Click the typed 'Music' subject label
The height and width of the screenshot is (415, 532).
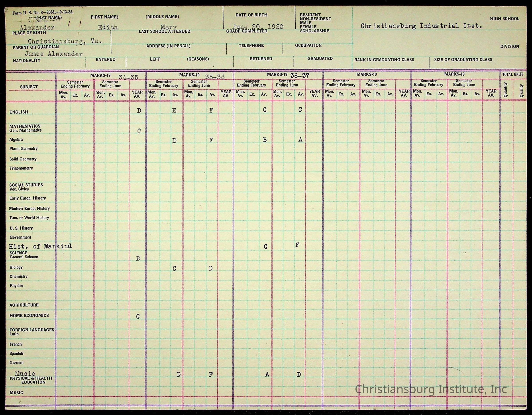pos(25,373)
